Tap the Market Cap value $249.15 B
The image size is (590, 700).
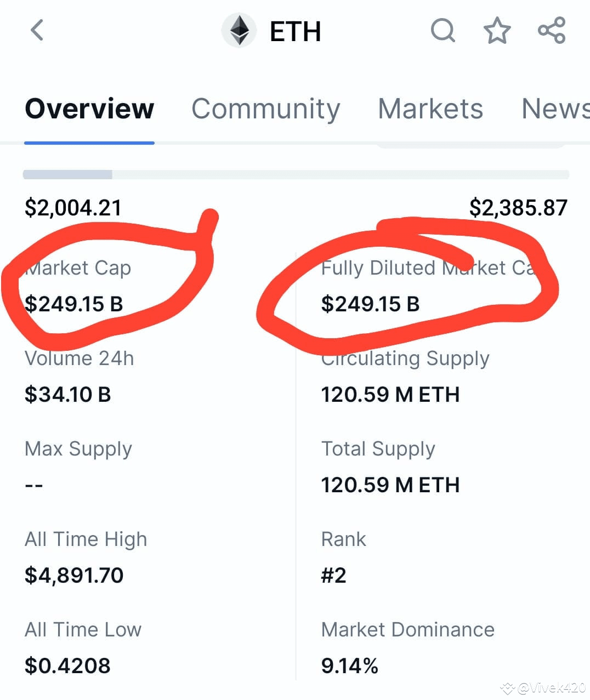click(74, 304)
